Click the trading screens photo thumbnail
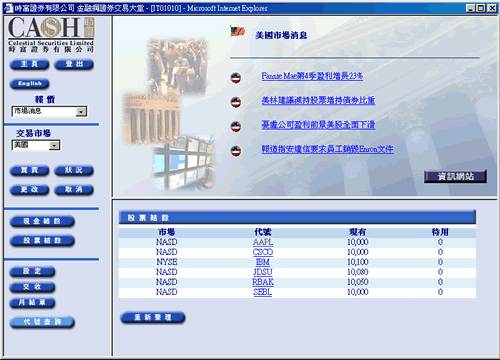This screenshot has width=500, height=360. tap(184, 163)
